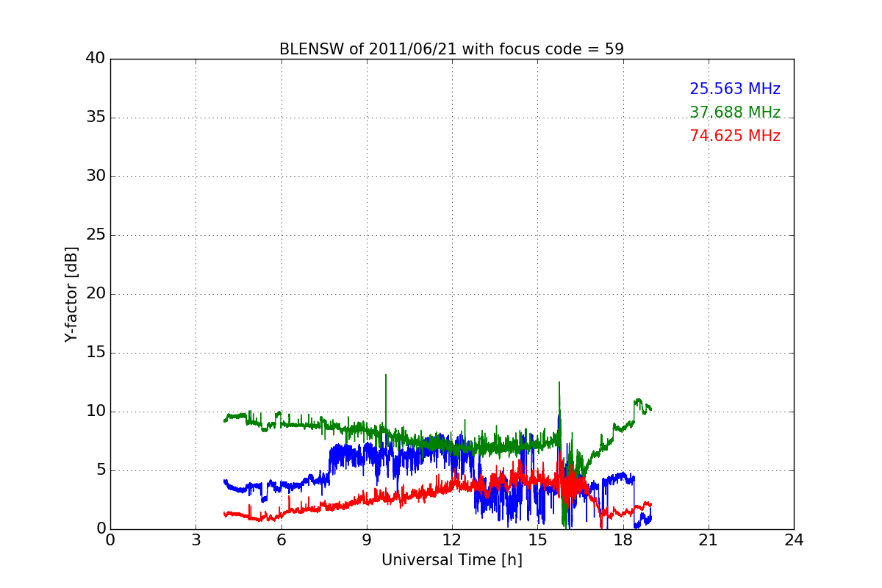Select the red '74.625 MHz' legend label
The width and height of the screenshot is (882, 588).
point(735,136)
